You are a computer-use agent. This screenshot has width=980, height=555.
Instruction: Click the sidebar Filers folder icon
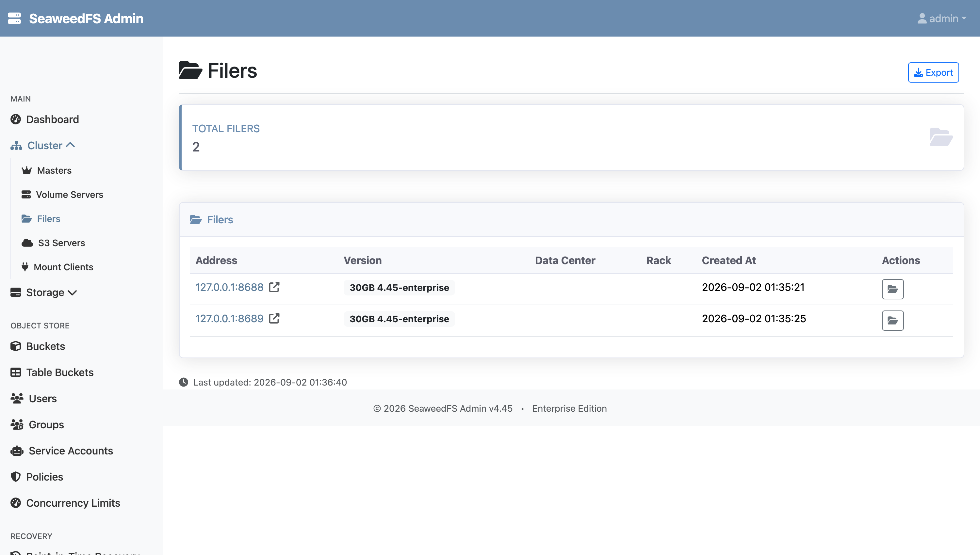[x=26, y=218]
